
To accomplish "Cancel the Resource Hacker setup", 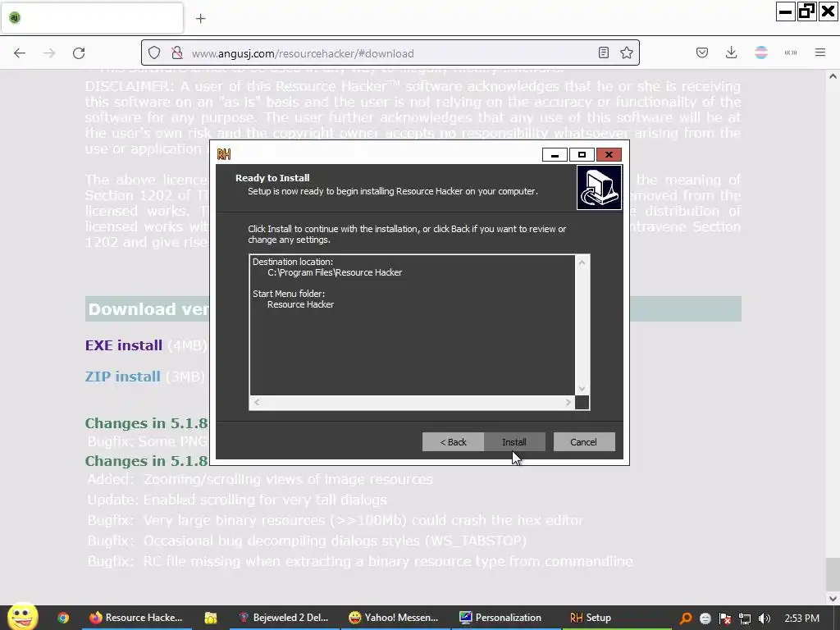I will coord(584,442).
